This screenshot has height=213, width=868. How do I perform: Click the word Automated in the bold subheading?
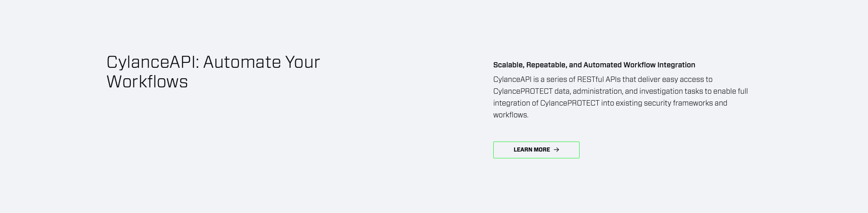pos(602,65)
